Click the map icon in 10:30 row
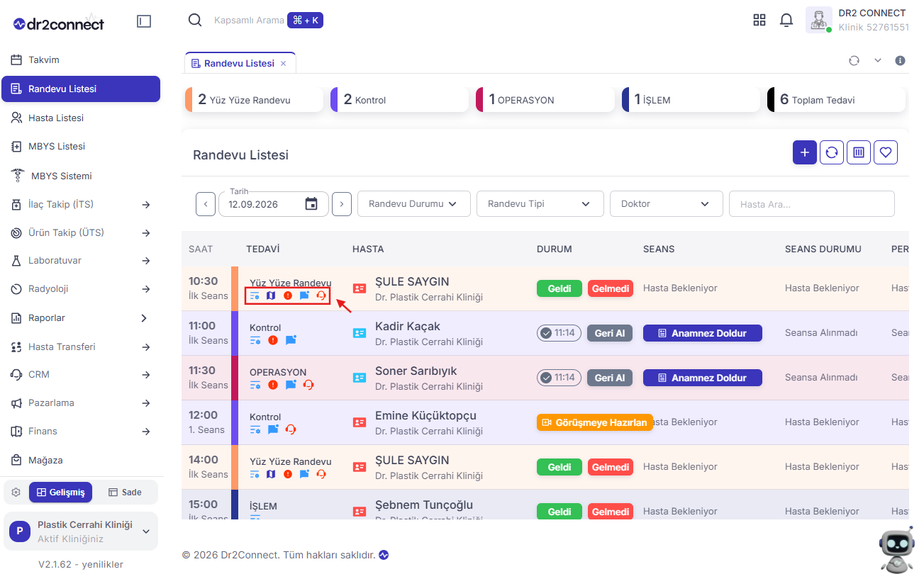 (271, 296)
